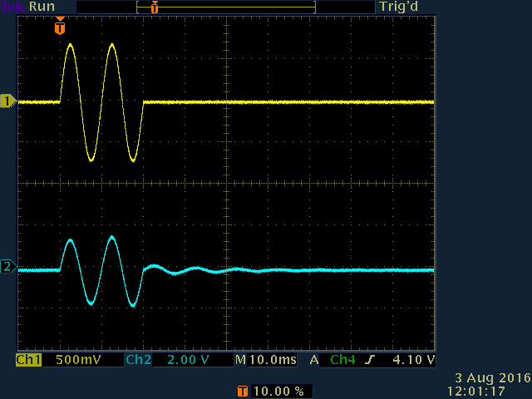Select the Ch2 channel label
Image resolution: width=532 pixels, height=399 pixels.
coord(137,360)
